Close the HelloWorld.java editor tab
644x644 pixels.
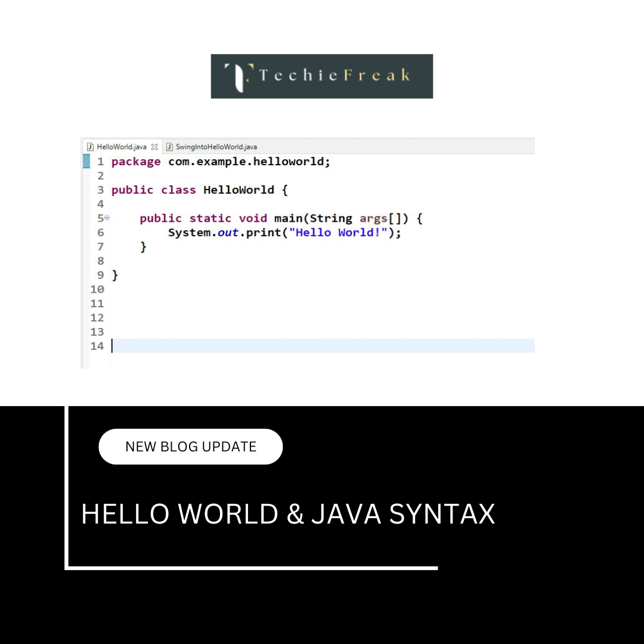pos(154,147)
